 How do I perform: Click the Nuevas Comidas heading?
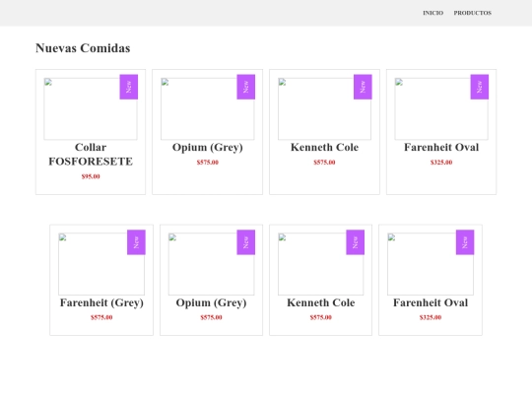pos(83,48)
